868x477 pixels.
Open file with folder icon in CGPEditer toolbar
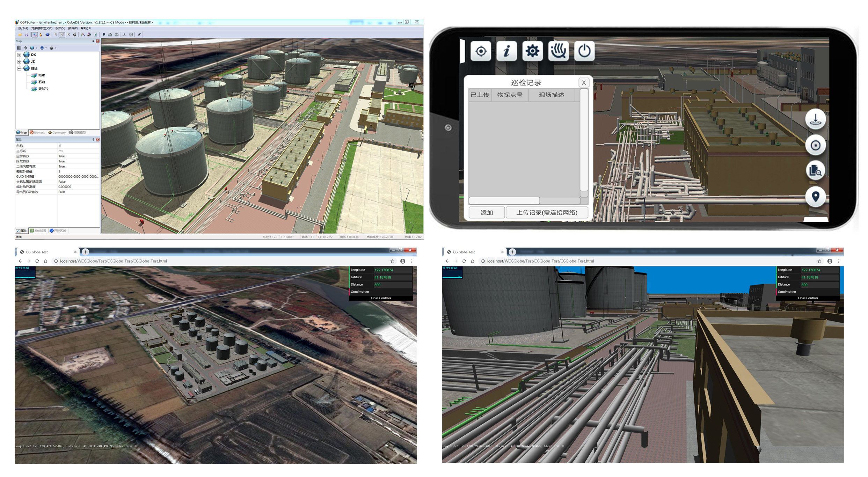[20, 35]
